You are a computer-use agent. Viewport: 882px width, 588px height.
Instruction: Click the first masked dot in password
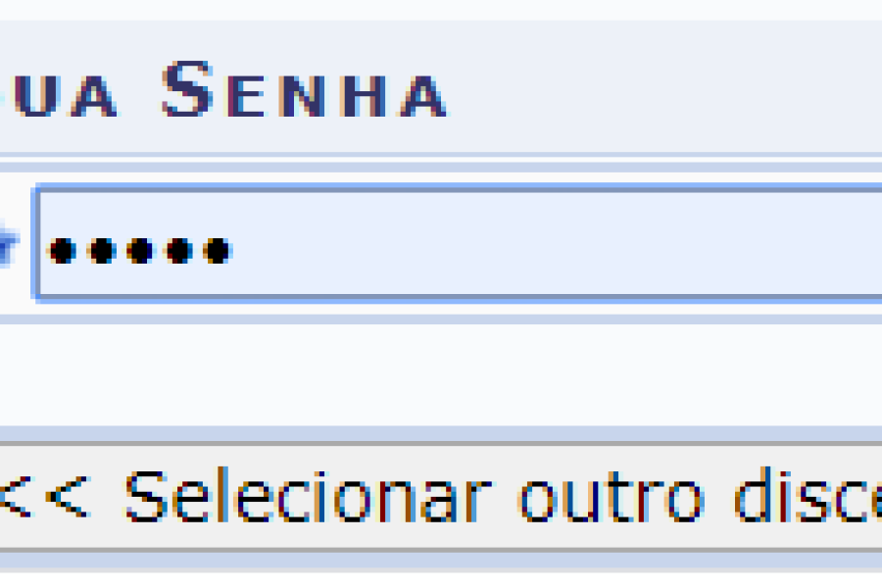point(62,251)
